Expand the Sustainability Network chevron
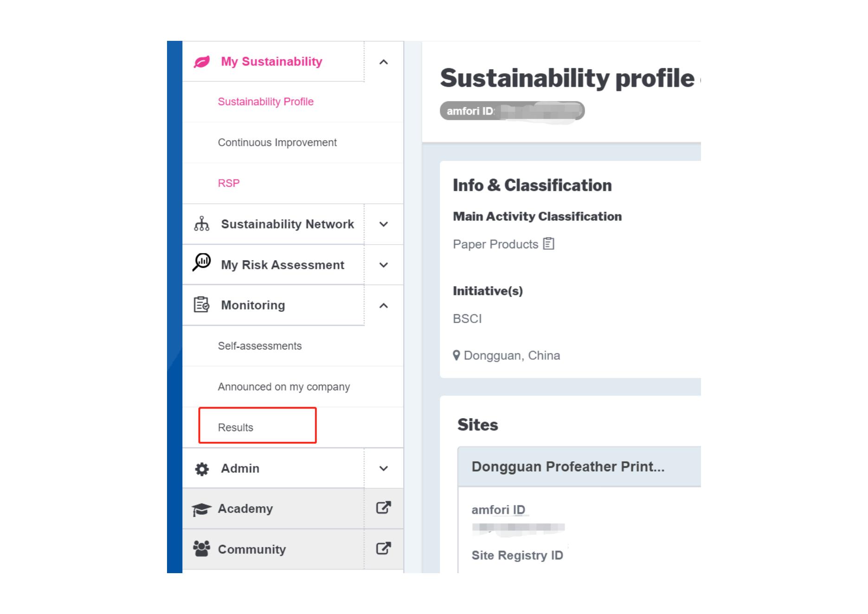This screenshot has width=868, height=614. click(x=384, y=224)
